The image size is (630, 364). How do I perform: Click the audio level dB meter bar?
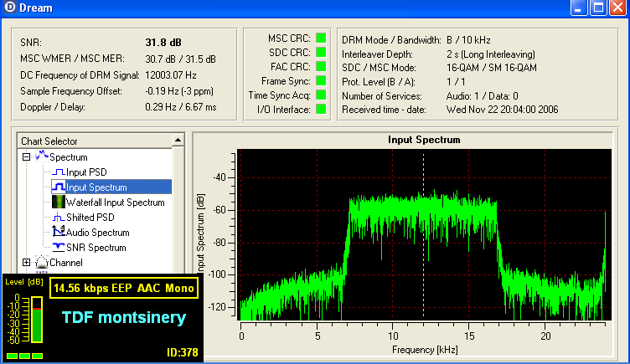click(37, 320)
